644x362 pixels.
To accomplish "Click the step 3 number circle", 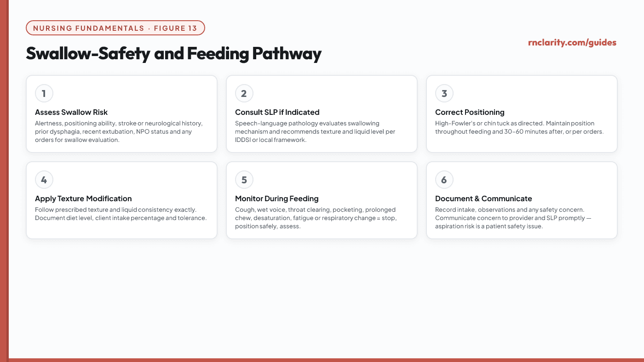I will pyautogui.click(x=444, y=94).
